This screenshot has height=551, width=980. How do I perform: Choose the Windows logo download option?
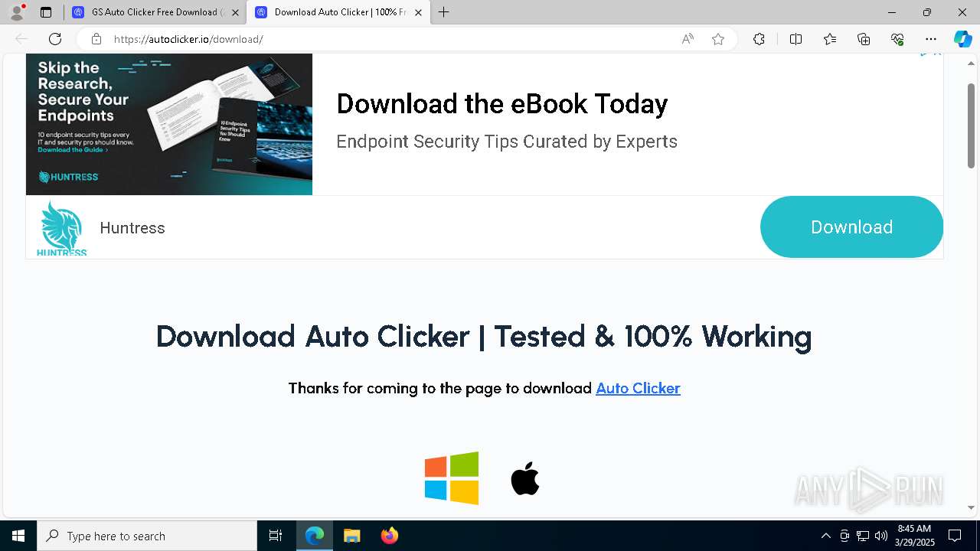[x=452, y=478]
